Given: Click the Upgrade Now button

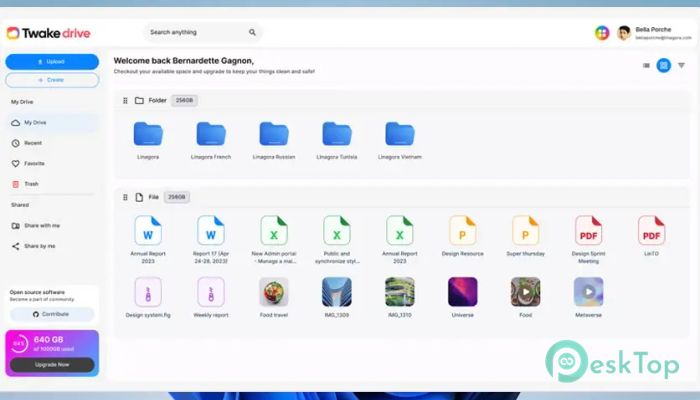Looking at the screenshot, I should [x=52, y=365].
